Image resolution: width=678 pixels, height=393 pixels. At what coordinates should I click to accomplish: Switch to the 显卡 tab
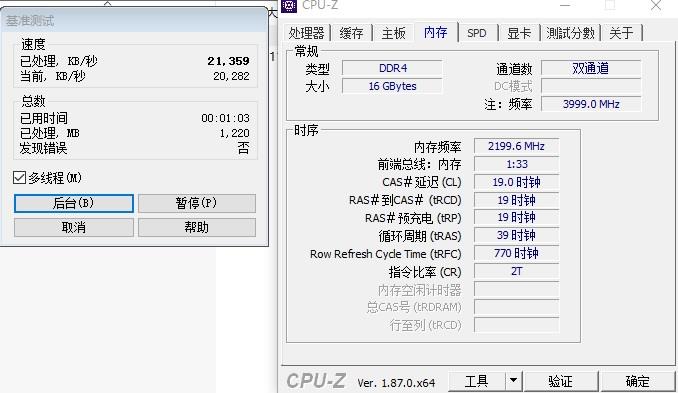[x=519, y=33]
